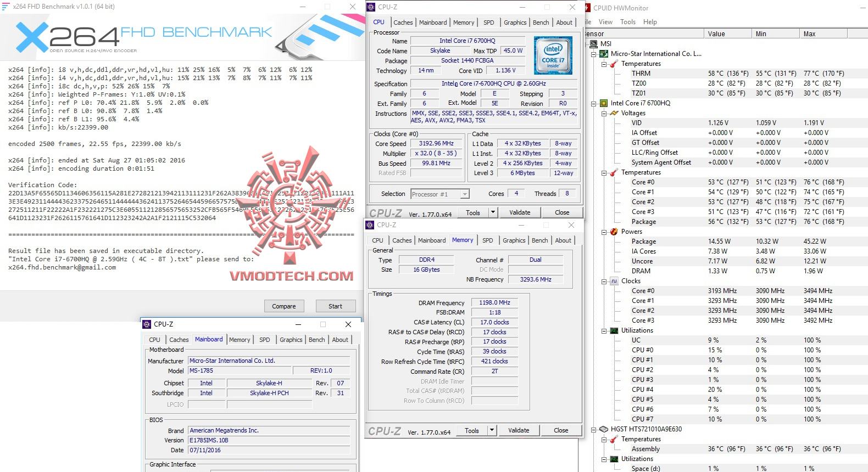Click the Micro-Star motherboard icon in HWMonitor

(x=604, y=54)
